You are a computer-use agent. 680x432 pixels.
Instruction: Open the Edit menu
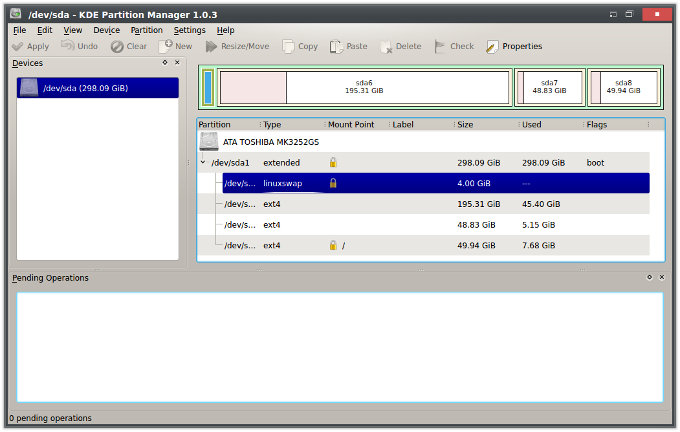coord(45,30)
